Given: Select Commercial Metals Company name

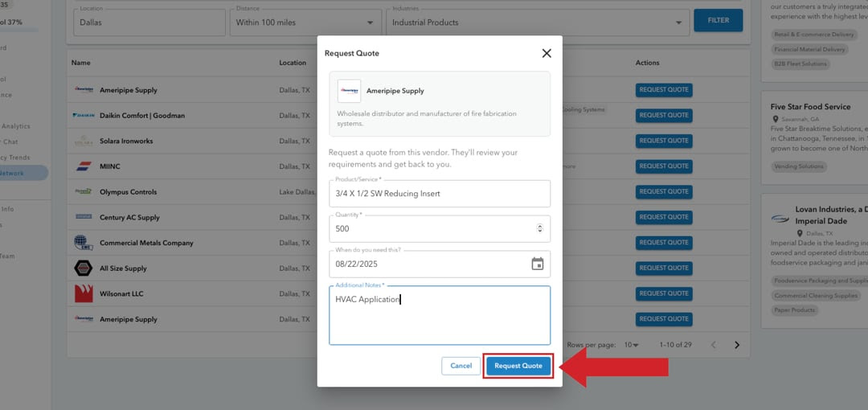Looking at the screenshot, I should click(147, 243).
